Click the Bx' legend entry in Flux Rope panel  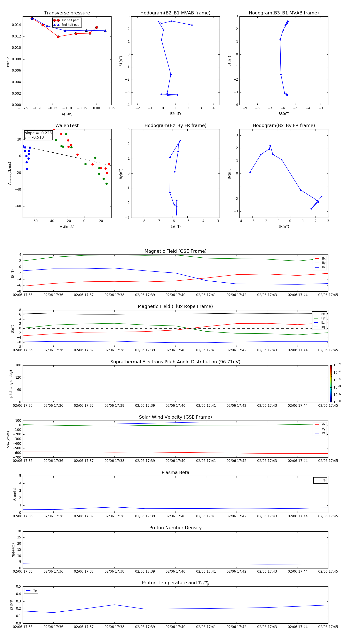click(x=320, y=314)
